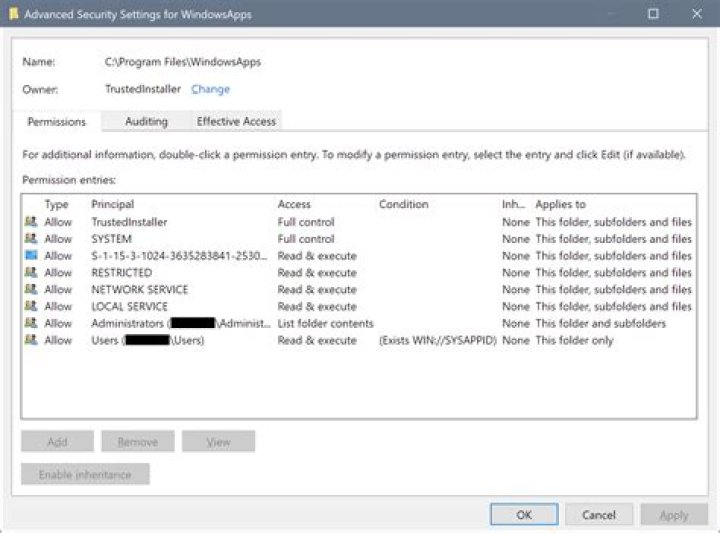Select the SYSTEM principal entry
The width and height of the screenshot is (720, 533).
pos(112,239)
